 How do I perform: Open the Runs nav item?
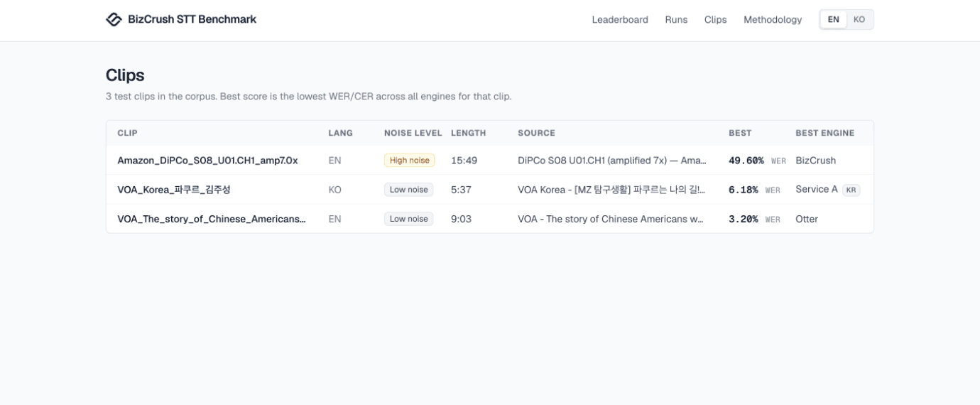[x=676, y=20]
